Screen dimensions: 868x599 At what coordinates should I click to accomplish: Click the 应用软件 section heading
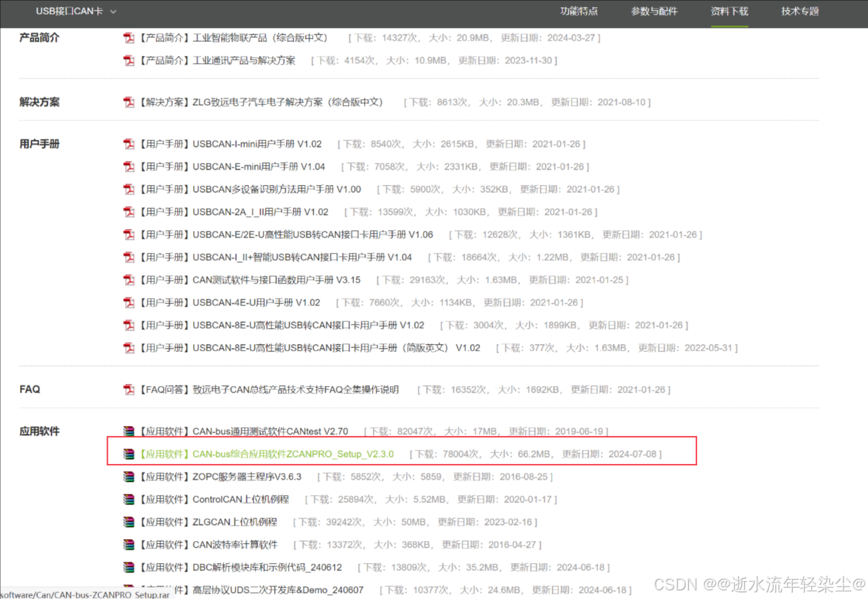pyautogui.click(x=39, y=431)
